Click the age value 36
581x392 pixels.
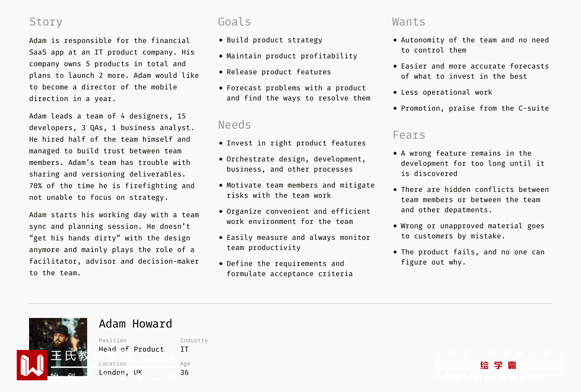[x=184, y=373]
